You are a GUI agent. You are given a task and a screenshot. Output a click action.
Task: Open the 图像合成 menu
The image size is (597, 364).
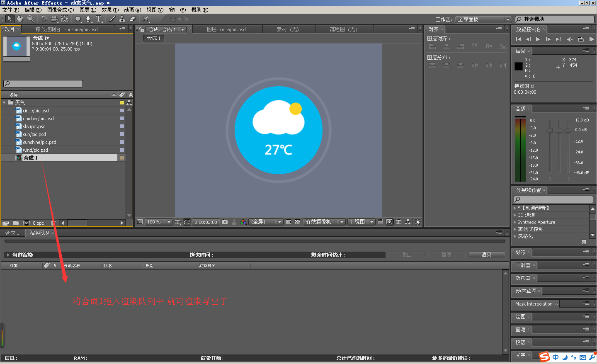point(61,10)
